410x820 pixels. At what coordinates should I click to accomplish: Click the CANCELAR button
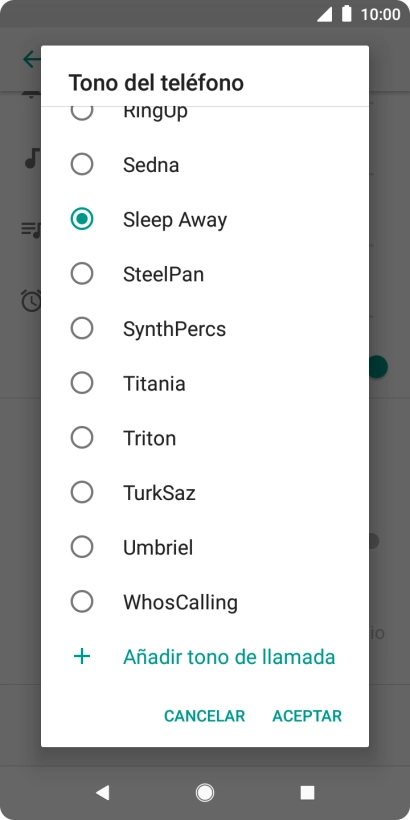(x=204, y=715)
